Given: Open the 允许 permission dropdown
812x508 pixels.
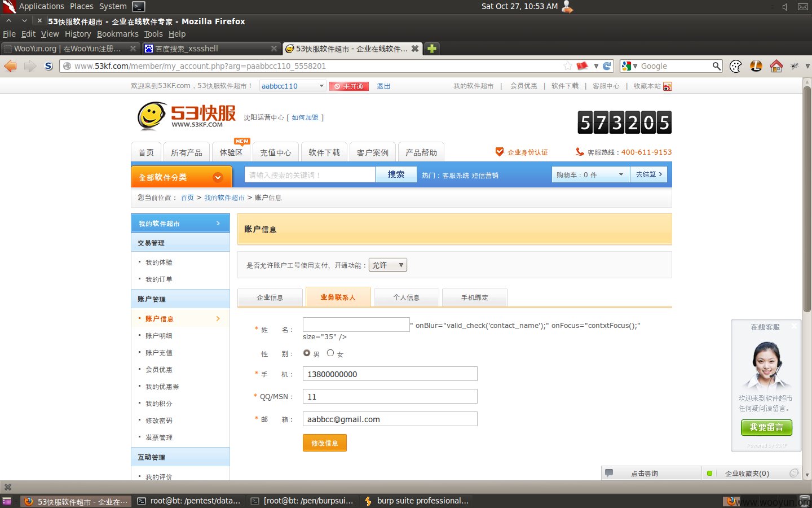Looking at the screenshot, I should click(x=388, y=265).
